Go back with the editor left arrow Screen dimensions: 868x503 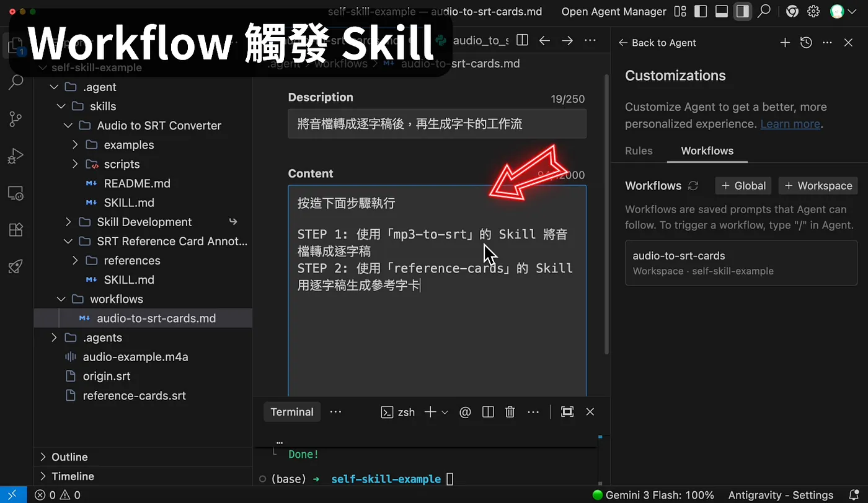(x=544, y=40)
